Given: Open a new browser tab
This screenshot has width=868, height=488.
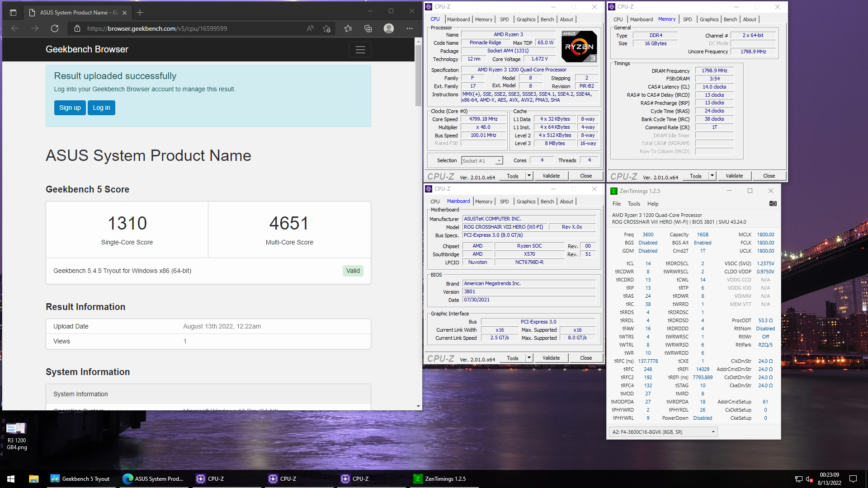Looking at the screenshot, I should pos(140,13).
